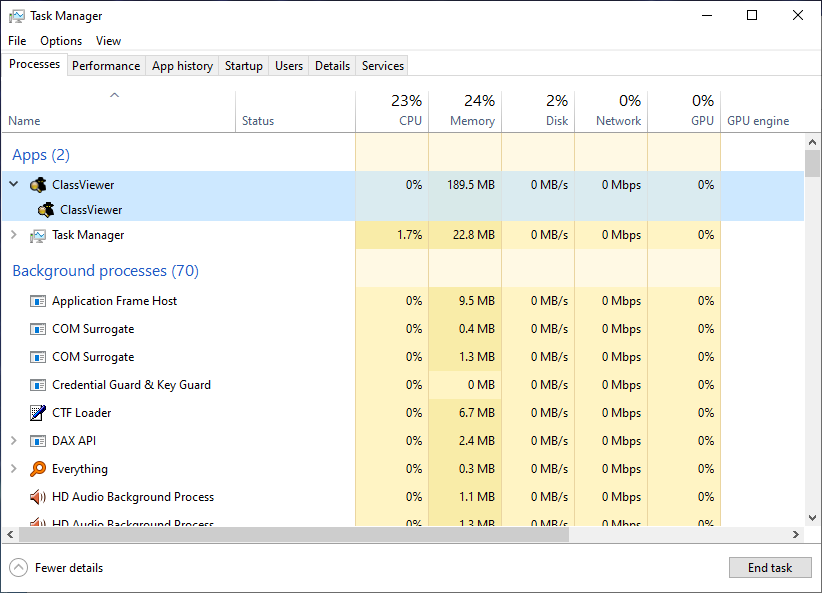The image size is (822, 593).
Task: Open the View menu
Action: (x=108, y=41)
